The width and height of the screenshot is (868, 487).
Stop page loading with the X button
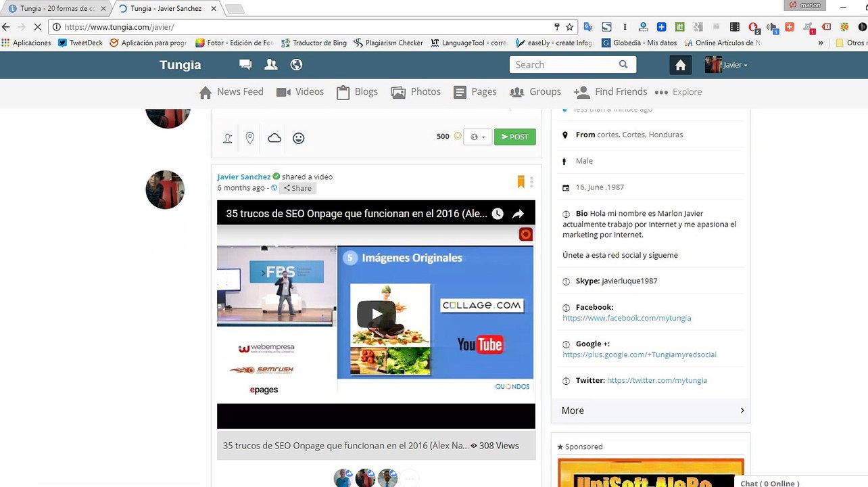point(38,27)
